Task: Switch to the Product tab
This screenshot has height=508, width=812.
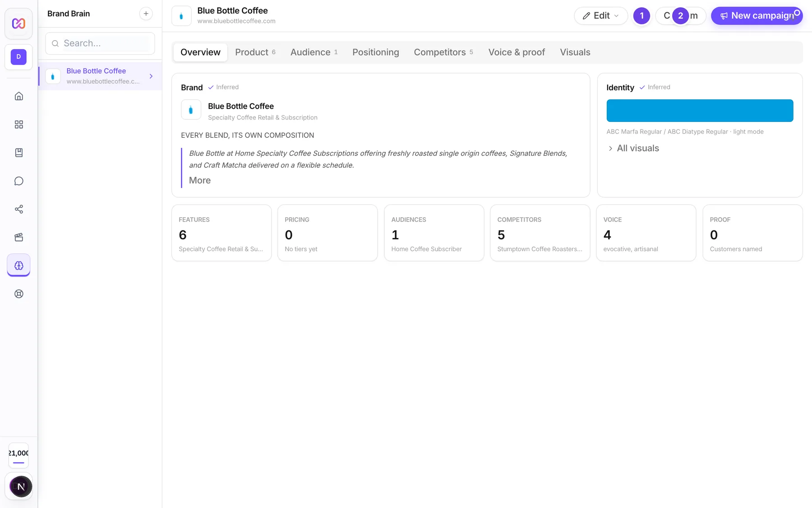Action: point(255,52)
